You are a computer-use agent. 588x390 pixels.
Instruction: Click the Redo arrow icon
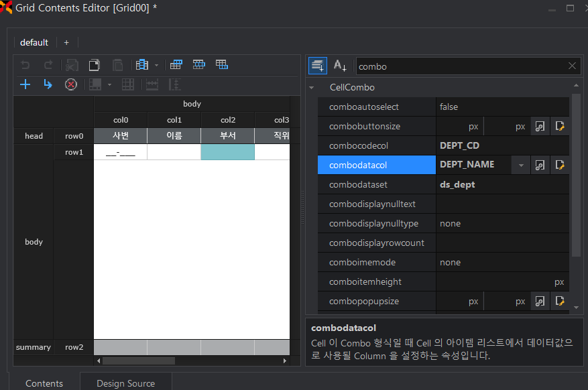[48, 65]
